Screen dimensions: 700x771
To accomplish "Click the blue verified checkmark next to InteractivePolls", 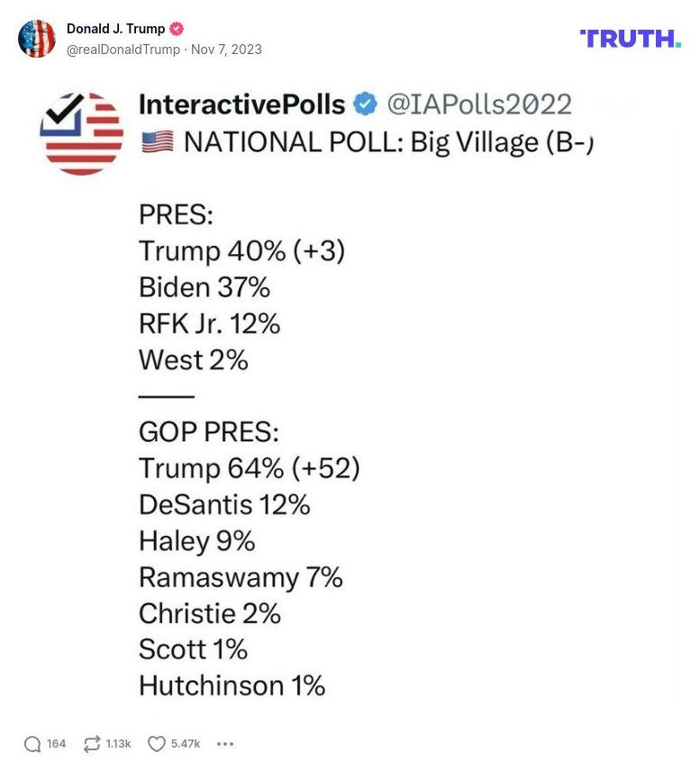I will tap(364, 104).
